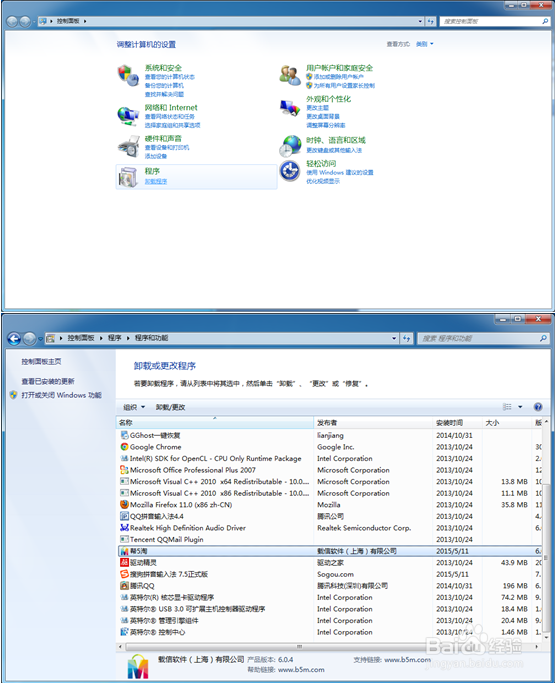Expand arrow after 程序 breadcrumb
The width and height of the screenshot is (555, 683).
tap(128, 338)
